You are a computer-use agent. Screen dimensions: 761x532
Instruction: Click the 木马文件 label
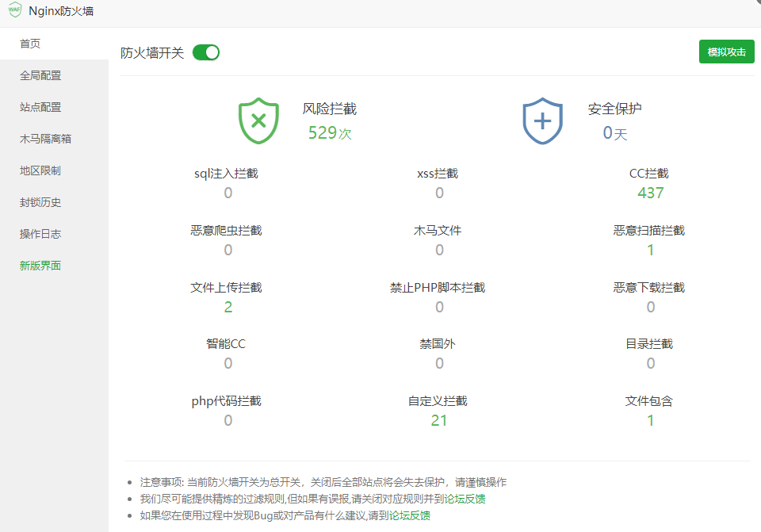click(x=438, y=231)
